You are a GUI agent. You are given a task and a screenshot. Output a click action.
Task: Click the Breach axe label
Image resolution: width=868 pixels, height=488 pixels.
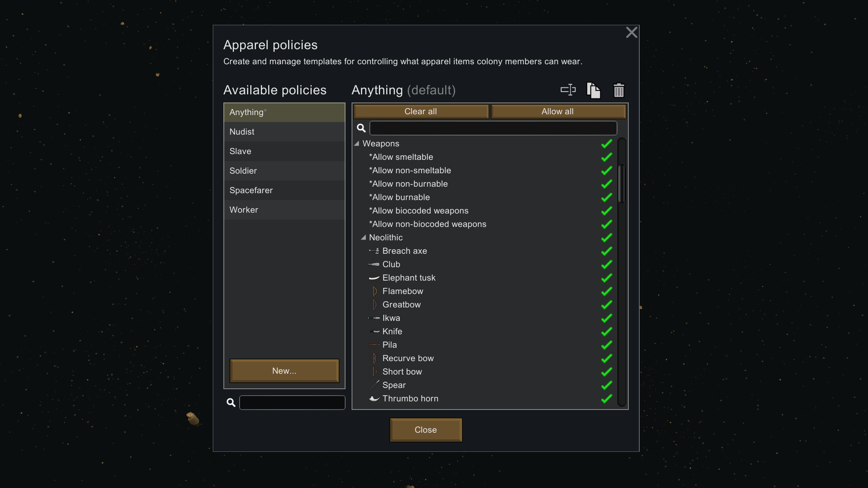[x=404, y=251]
